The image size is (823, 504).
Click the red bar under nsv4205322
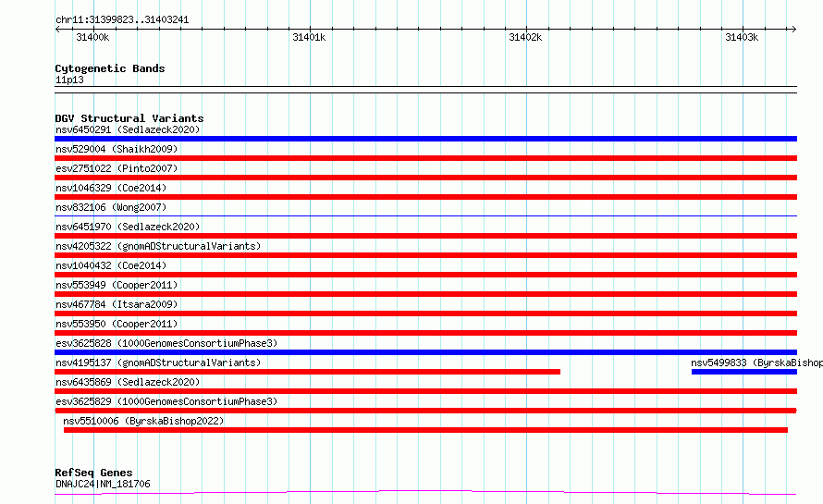click(425, 255)
